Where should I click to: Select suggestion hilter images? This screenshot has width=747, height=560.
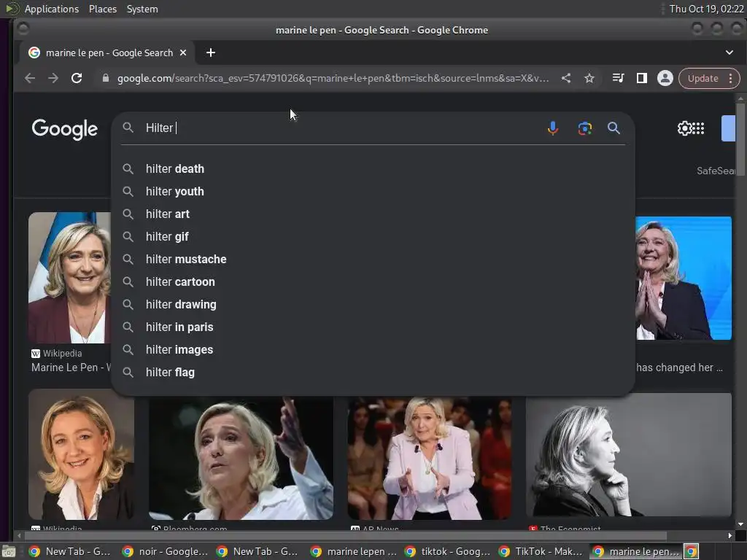[373, 349]
